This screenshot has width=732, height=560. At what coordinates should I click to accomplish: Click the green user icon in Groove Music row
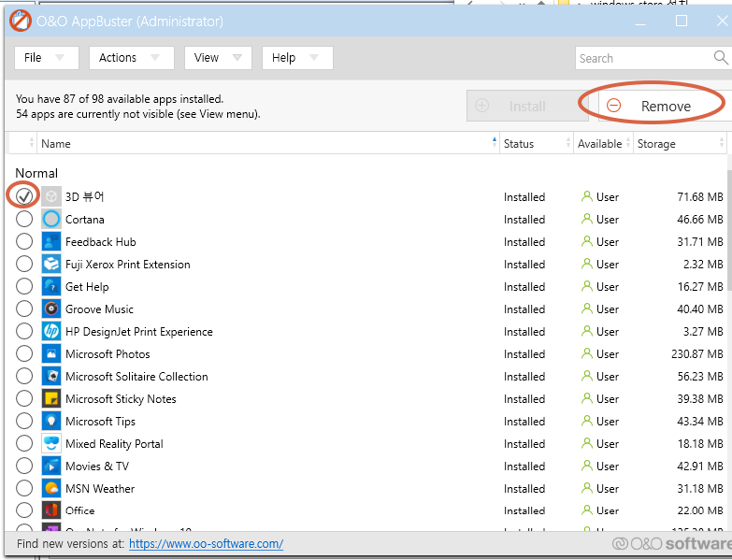pyautogui.click(x=586, y=309)
